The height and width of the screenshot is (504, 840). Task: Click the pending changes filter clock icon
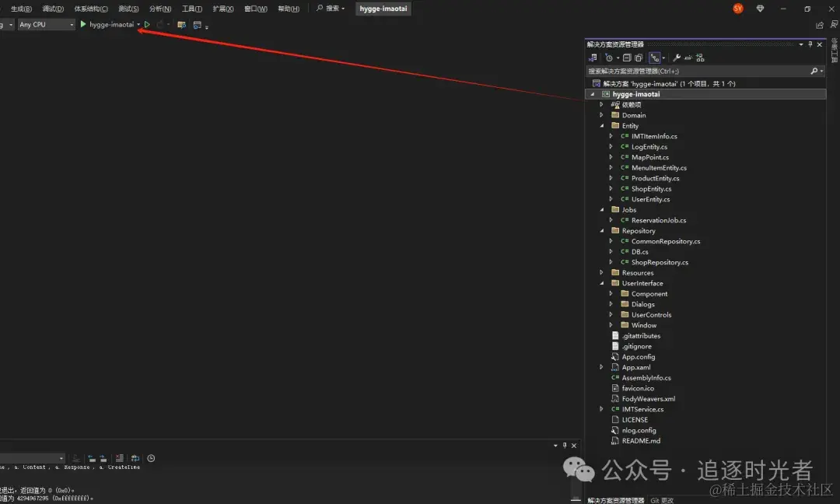(x=609, y=58)
